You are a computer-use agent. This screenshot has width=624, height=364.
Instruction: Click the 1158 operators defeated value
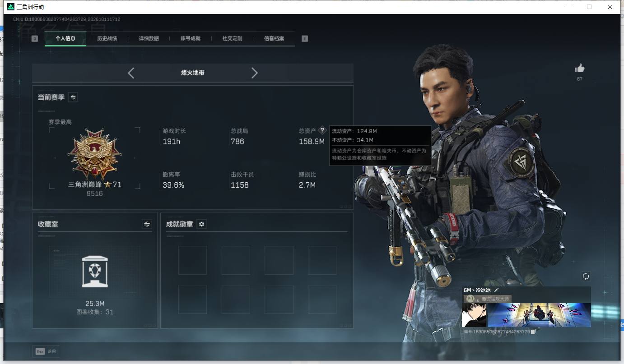(x=240, y=185)
